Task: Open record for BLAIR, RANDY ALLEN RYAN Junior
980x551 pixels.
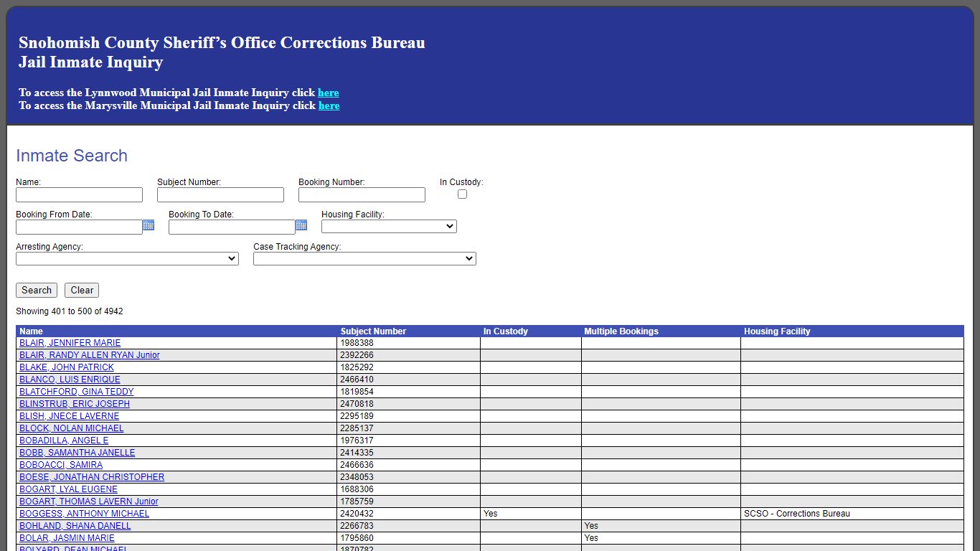Action: (89, 355)
